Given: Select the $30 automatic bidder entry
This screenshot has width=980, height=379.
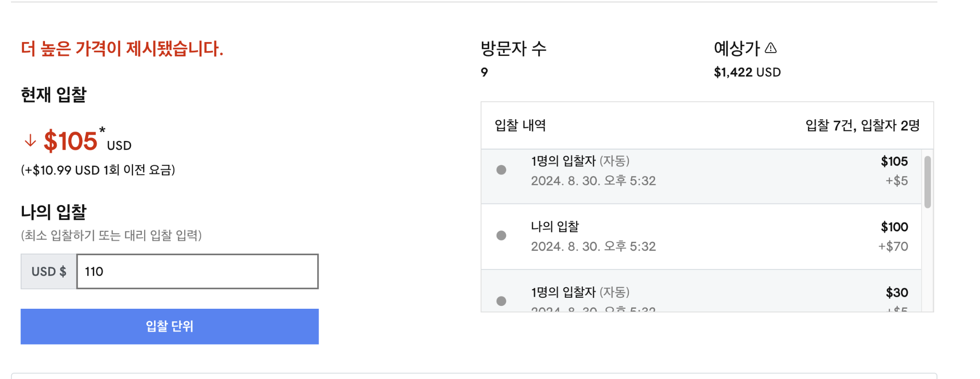Looking at the screenshot, I should coord(701,291).
